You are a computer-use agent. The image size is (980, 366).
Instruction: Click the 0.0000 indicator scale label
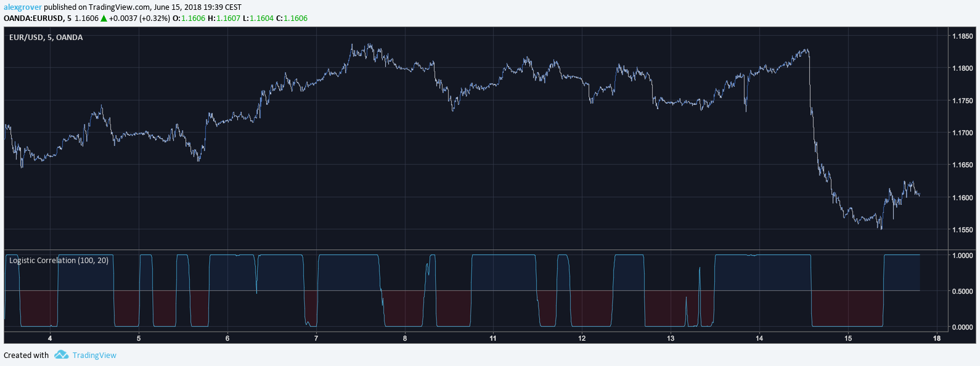(x=963, y=327)
